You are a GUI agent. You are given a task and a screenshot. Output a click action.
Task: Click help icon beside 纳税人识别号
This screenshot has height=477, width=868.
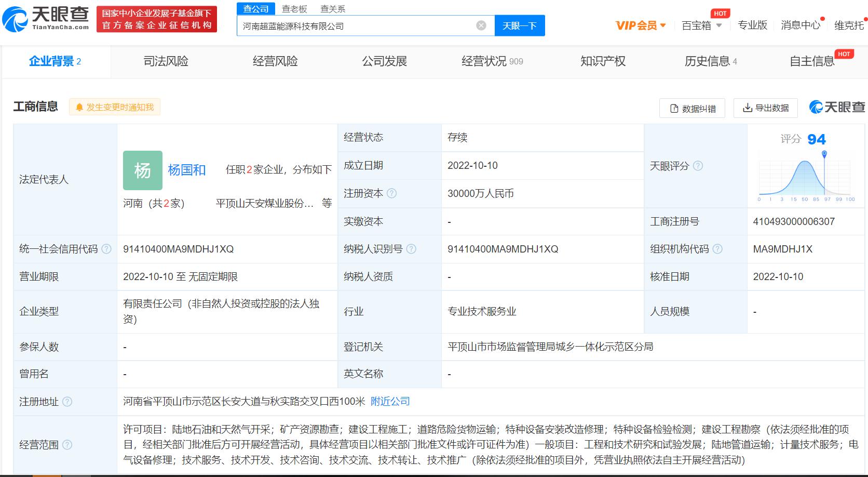click(x=411, y=249)
